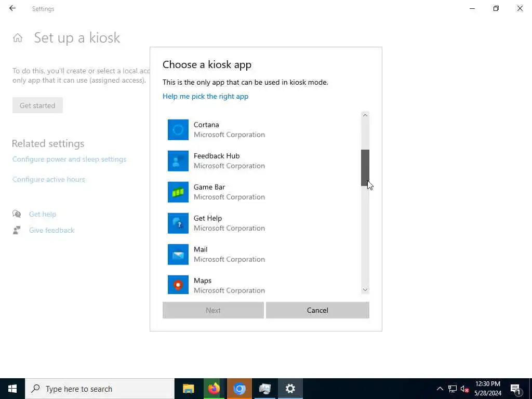The image size is (532, 399).
Task: Open Chrome from the taskbar
Action: click(239, 389)
